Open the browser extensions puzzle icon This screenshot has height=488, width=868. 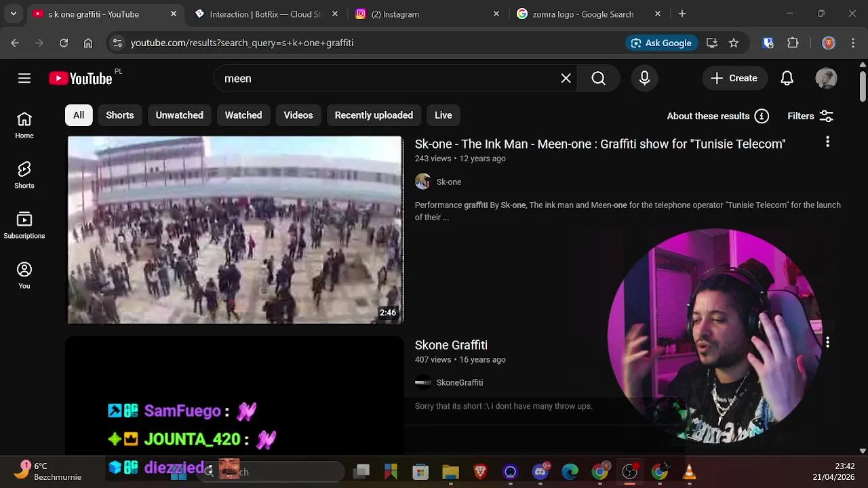pos(793,43)
